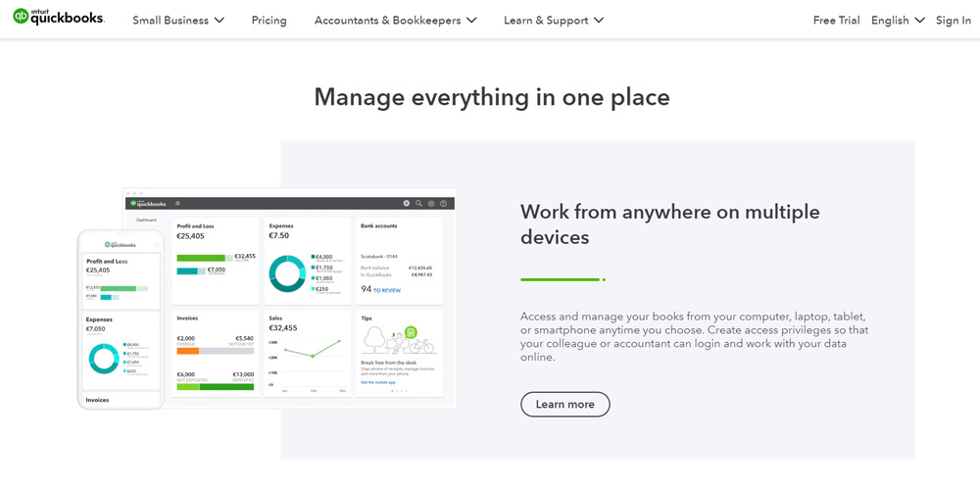The image size is (980, 490).
Task: Click the Expenses donut chart on phone mockup
Action: pos(104,359)
